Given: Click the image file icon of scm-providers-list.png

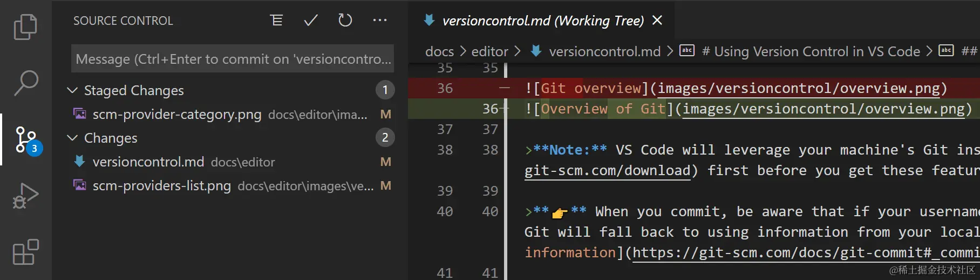Looking at the screenshot, I should (80, 185).
